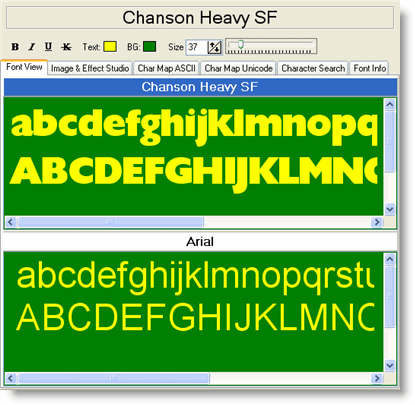The image size is (415, 405).
Task: Click up arrow of Chanson preview vertical scrollbar
Action: [x=390, y=104]
